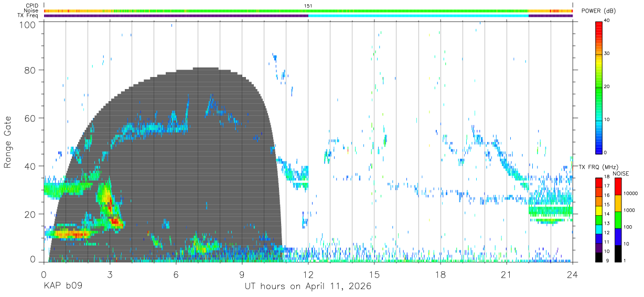The height and width of the screenshot is (297, 644).
Task: Pick the blue 10-100 swatch in the NOISE legend
Action: (618, 236)
